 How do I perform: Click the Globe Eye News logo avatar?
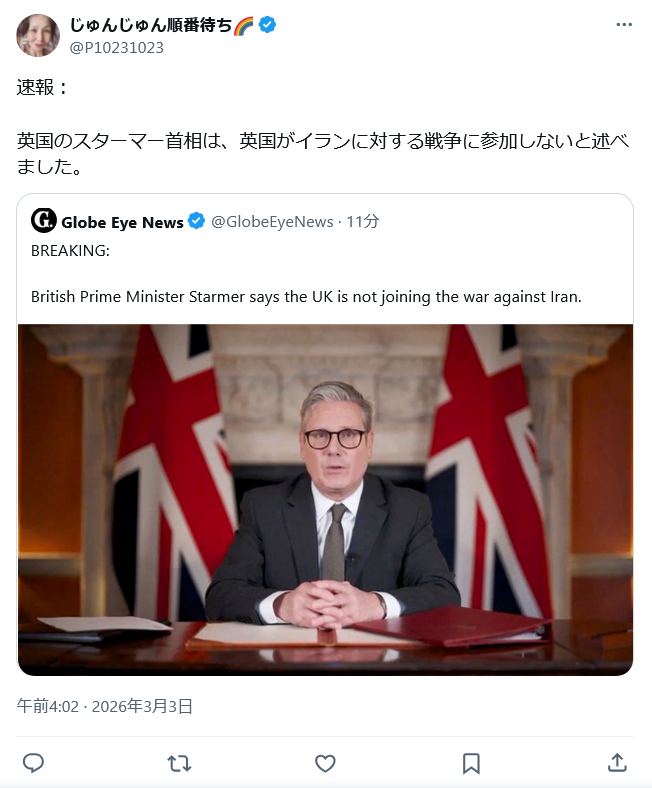[x=43, y=221]
